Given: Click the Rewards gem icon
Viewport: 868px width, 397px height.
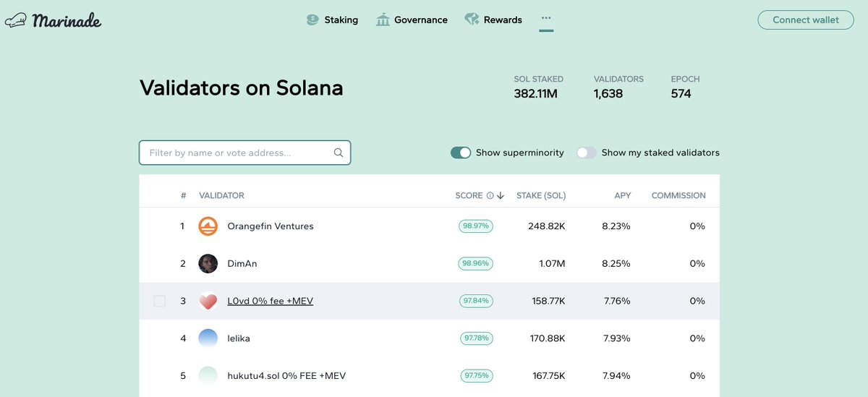Looking at the screenshot, I should click(x=472, y=20).
